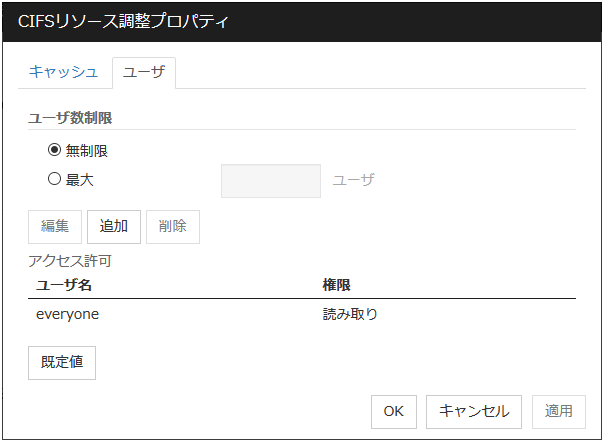Viewport: 604px width, 442px height.
Task: Select the ユーザ tab
Action: point(143,72)
